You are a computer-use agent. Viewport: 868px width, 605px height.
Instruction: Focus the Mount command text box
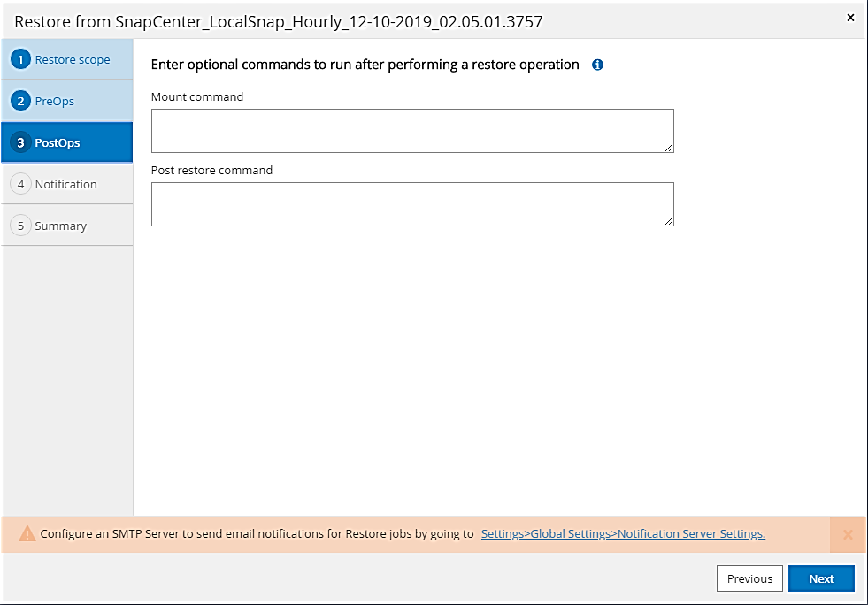pyautogui.click(x=411, y=130)
